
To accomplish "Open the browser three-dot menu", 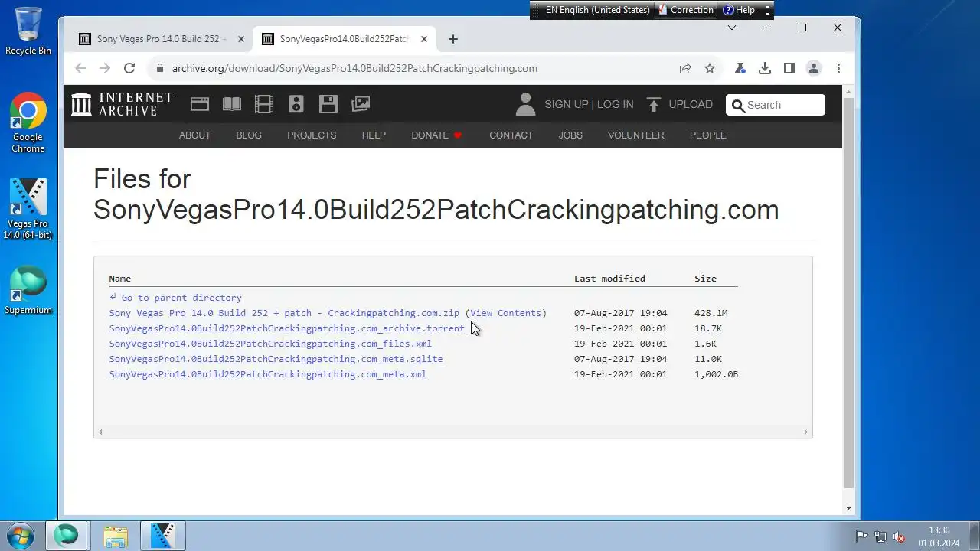I will pyautogui.click(x=838, y=68).
